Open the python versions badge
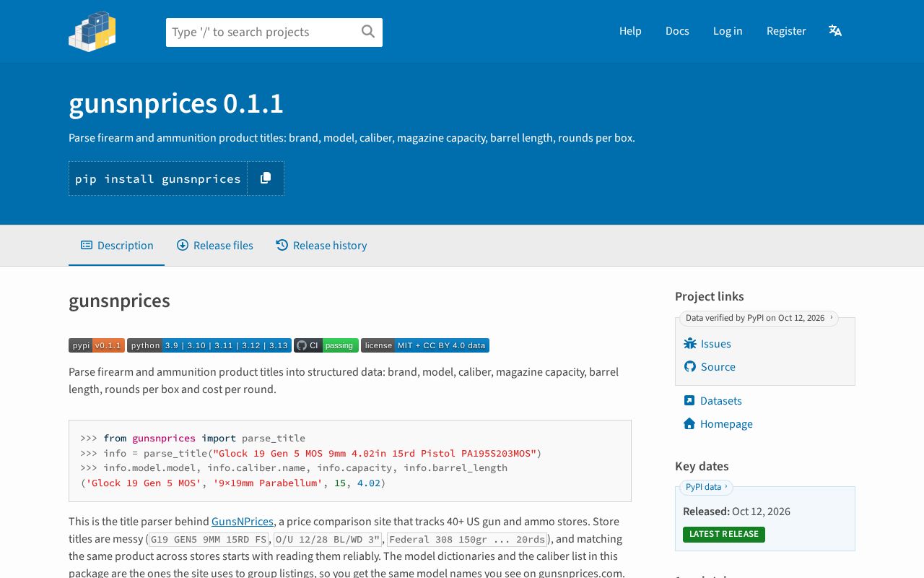 tap(209, 345)
